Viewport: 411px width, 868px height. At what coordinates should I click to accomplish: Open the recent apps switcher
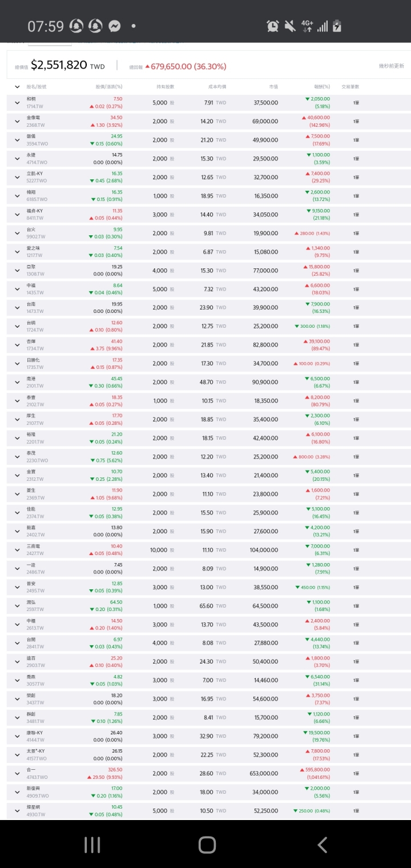pyautogui.click(x=92, y=845)
